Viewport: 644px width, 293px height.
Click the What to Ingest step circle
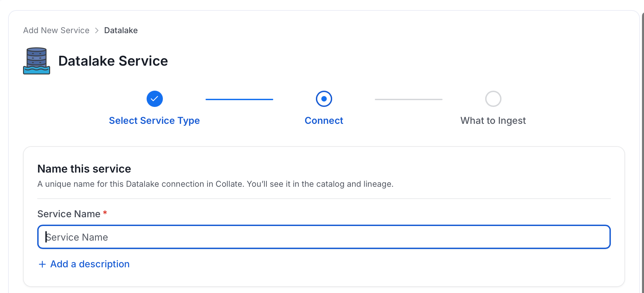[493, 99]
